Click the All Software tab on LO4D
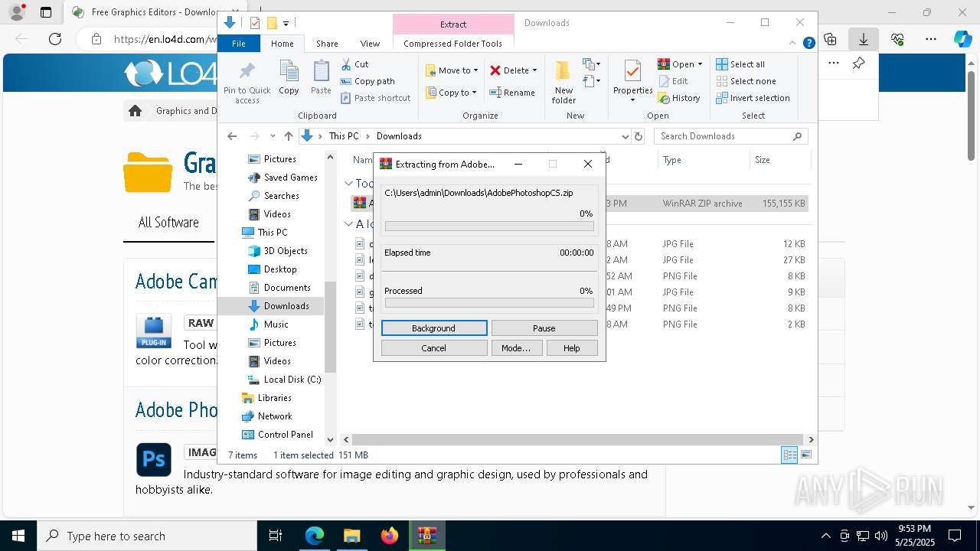Screen dimensions: 980x551 coord(168,223)
